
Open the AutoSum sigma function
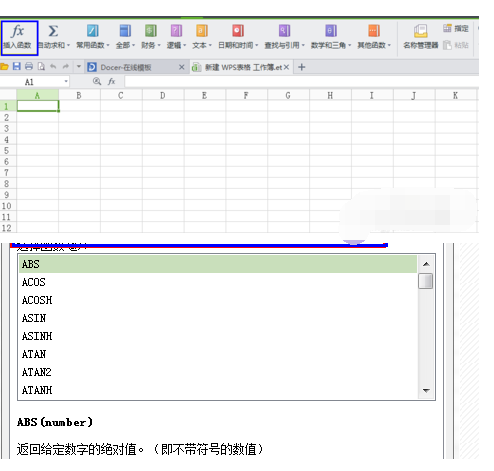[x=53, y=31]
